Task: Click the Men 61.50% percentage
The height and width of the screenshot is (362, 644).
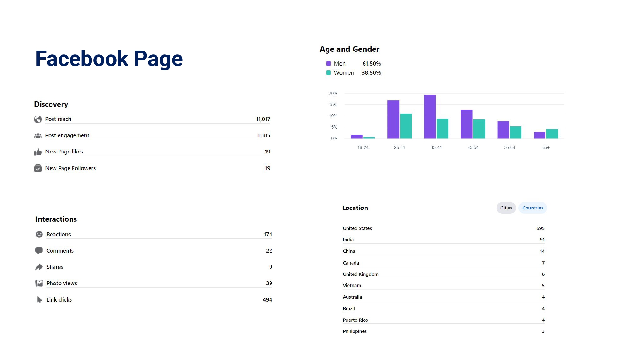Action: click(x=372, y=64)
